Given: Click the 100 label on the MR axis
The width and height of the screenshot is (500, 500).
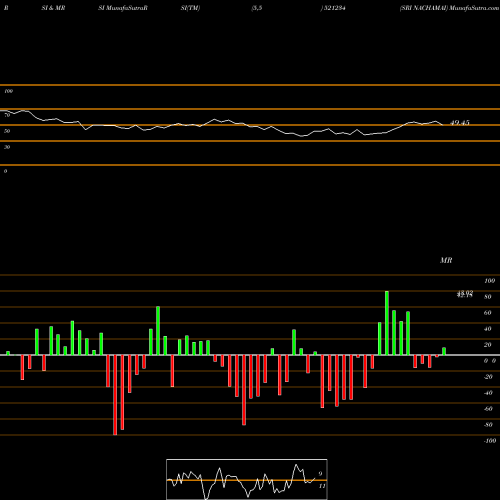Looking at the screenshot, I should pyautogui.click(x=489, y=281).
